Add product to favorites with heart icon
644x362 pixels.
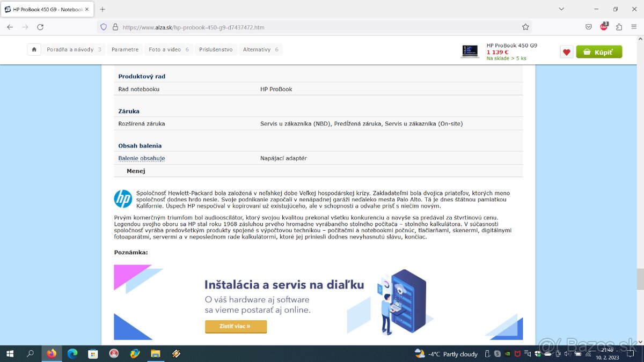tap(566, 52)
